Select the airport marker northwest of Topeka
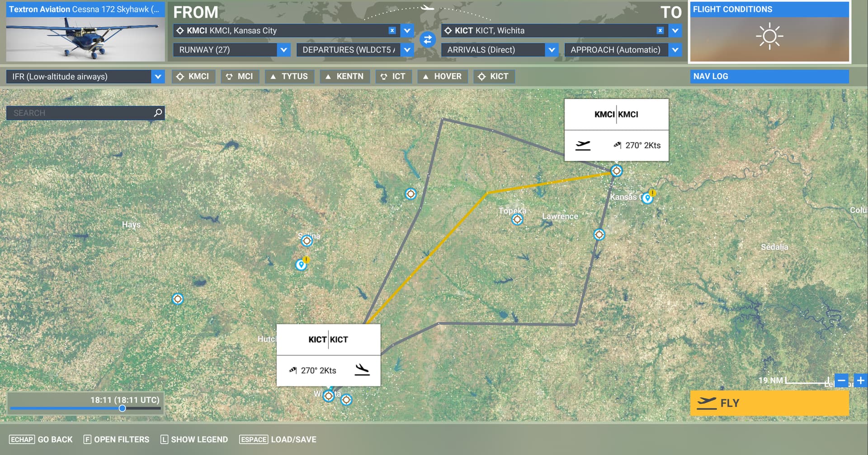Viewport: 868px width, 455px height. point(410,194)
